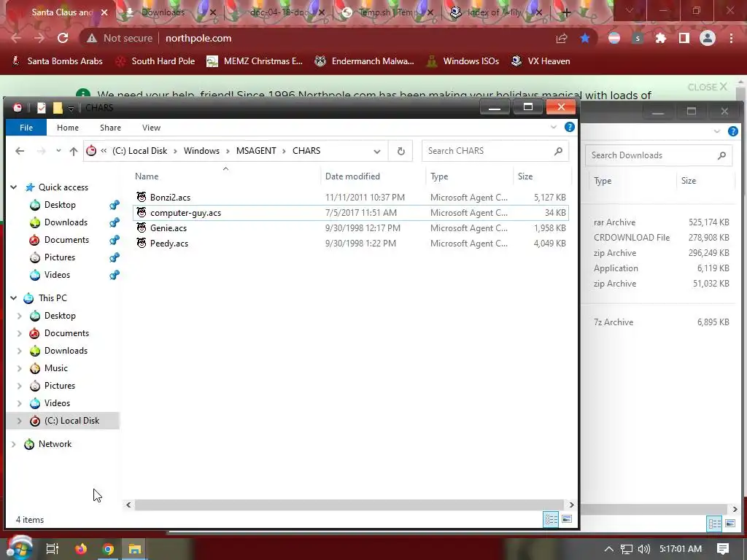Viewport: 747px width, 560px height.
Task: Open Chrome profile avatar
Action: pyautogui.click(x=708, y=38)
